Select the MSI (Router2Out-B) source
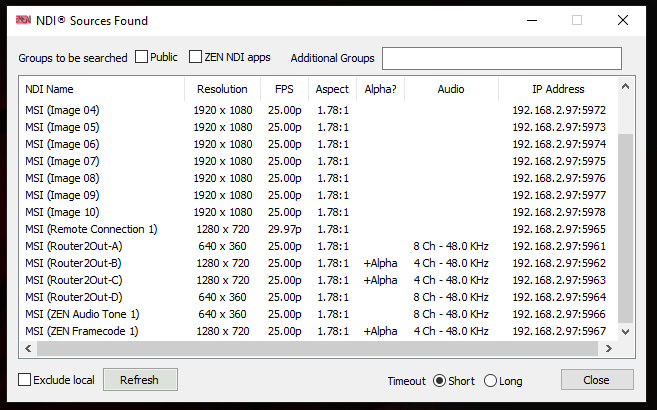 (316, 263)
